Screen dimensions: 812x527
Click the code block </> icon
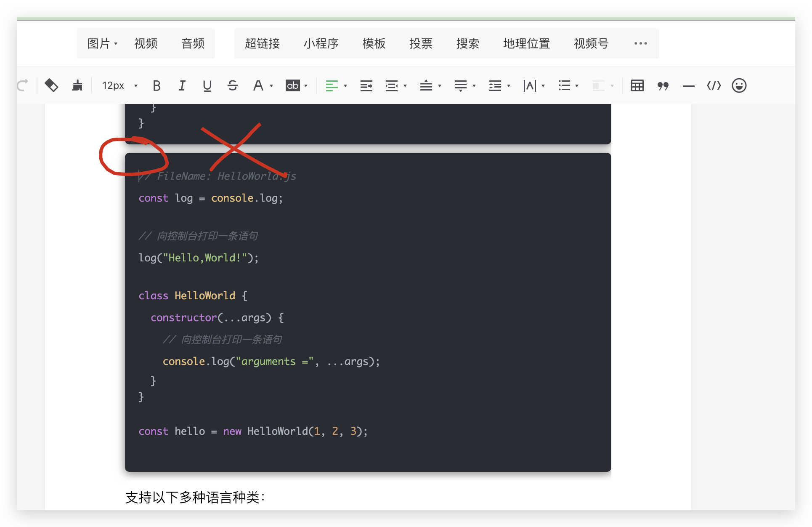[714, 86]
